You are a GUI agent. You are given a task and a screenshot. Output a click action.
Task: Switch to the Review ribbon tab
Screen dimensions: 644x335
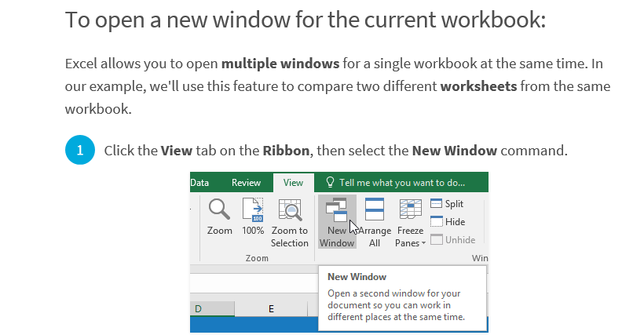point(246,183)
